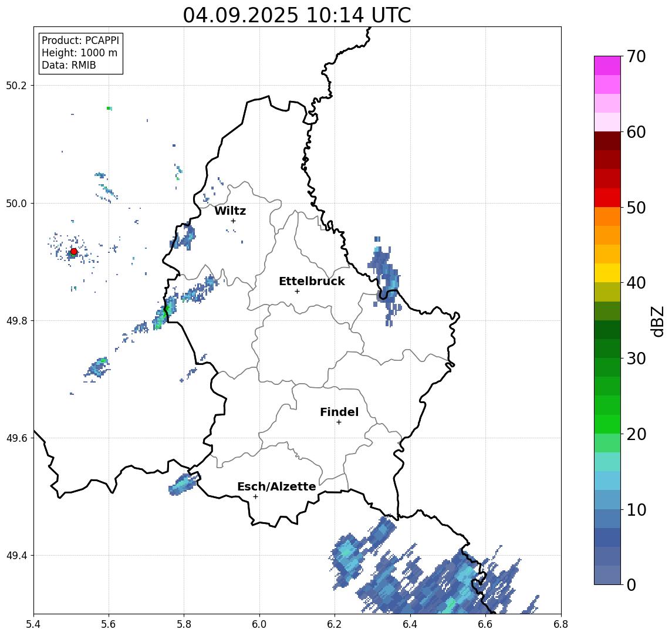
Task: Click the red dot marker on the map
Action: click(x=74, y=252)
